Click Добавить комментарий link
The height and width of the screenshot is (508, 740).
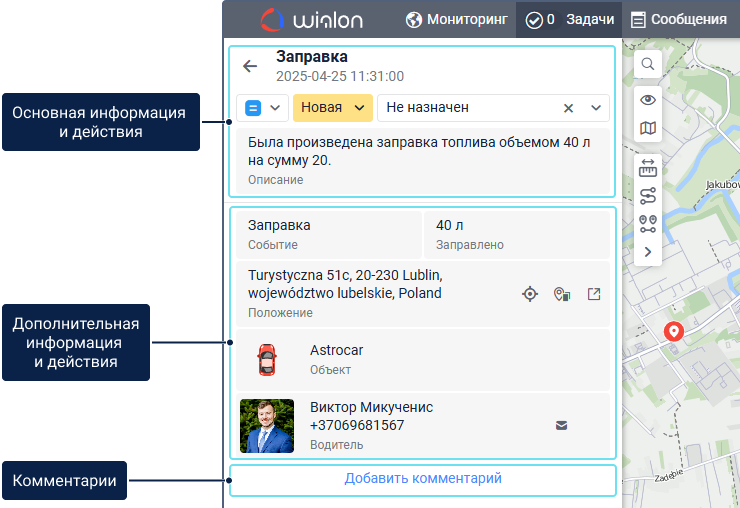[423, 478]
